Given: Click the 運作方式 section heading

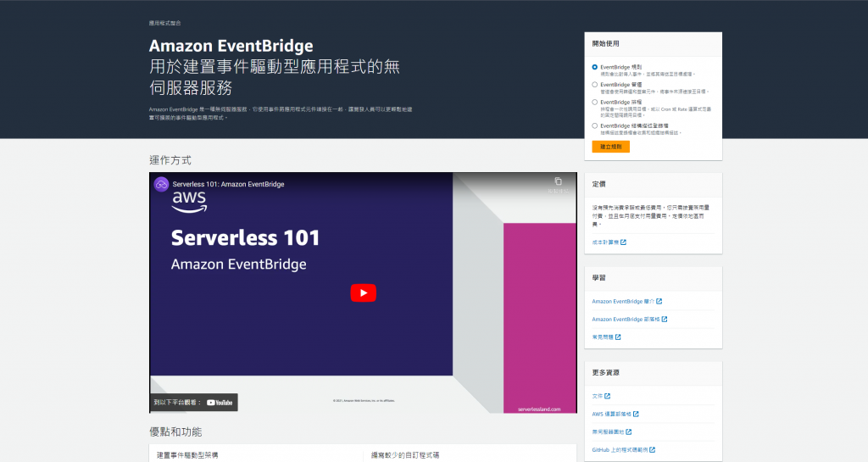Looking at the screenshot, I should [x=170, y=160].
